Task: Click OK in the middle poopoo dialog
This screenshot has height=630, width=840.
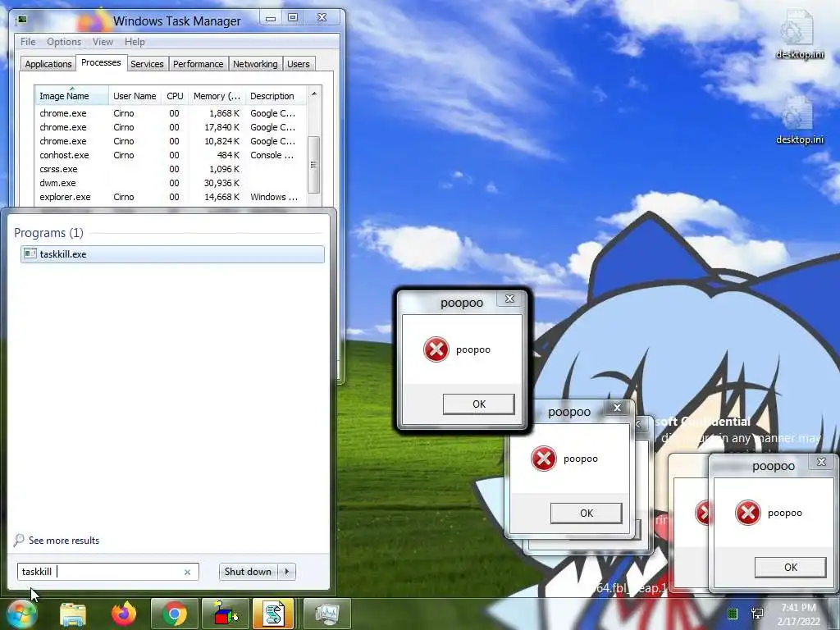Action: (x=587, y=514)
